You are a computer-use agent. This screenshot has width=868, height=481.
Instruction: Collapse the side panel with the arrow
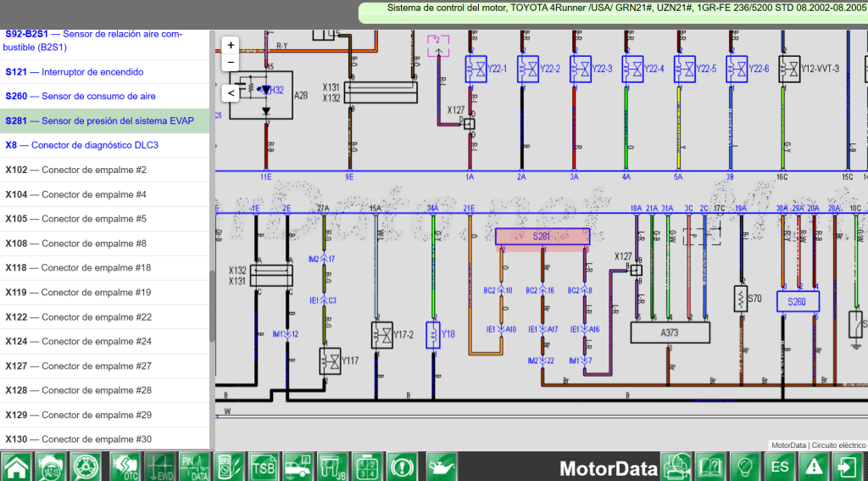tap(231, 93)
